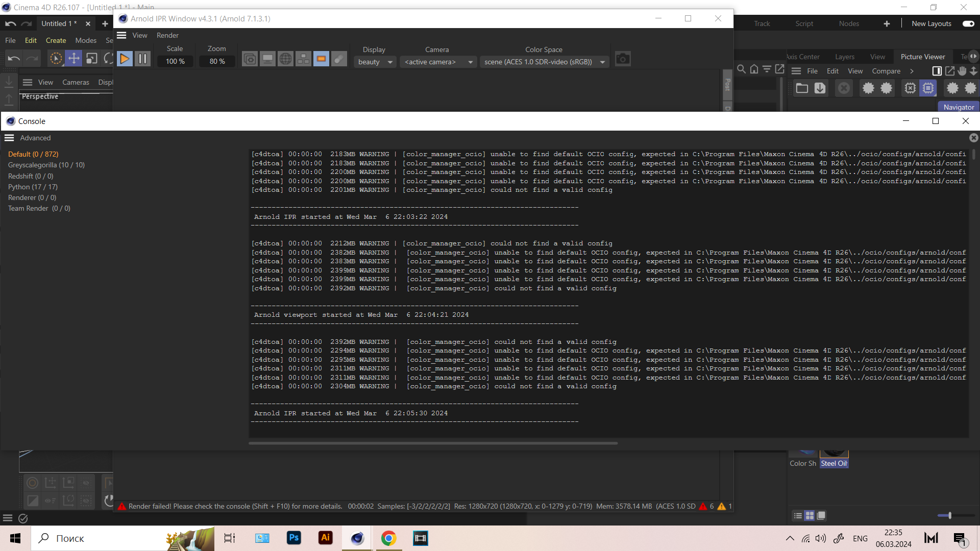The image size is (980, 551).
Task: Switch to the Picture Viewer tab
Action: point(923,57)
